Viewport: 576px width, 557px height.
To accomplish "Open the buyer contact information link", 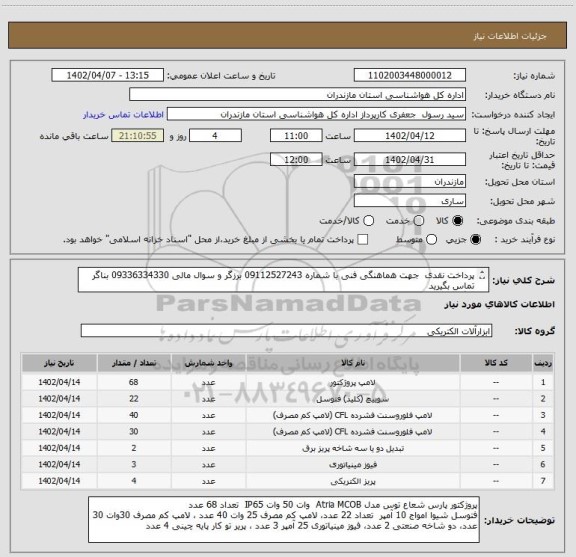I will [123, 115].
